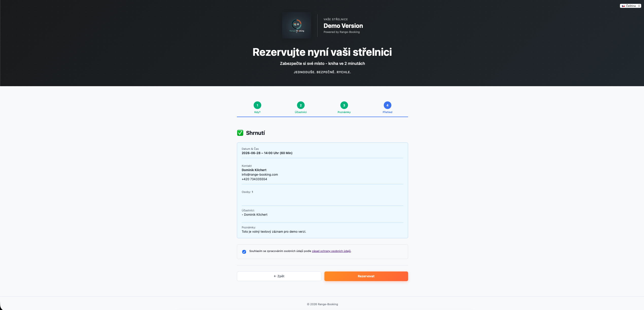644x310 pixels.
Task: Click the green checkmark next to Shrnutí
Action: (240, 133)
